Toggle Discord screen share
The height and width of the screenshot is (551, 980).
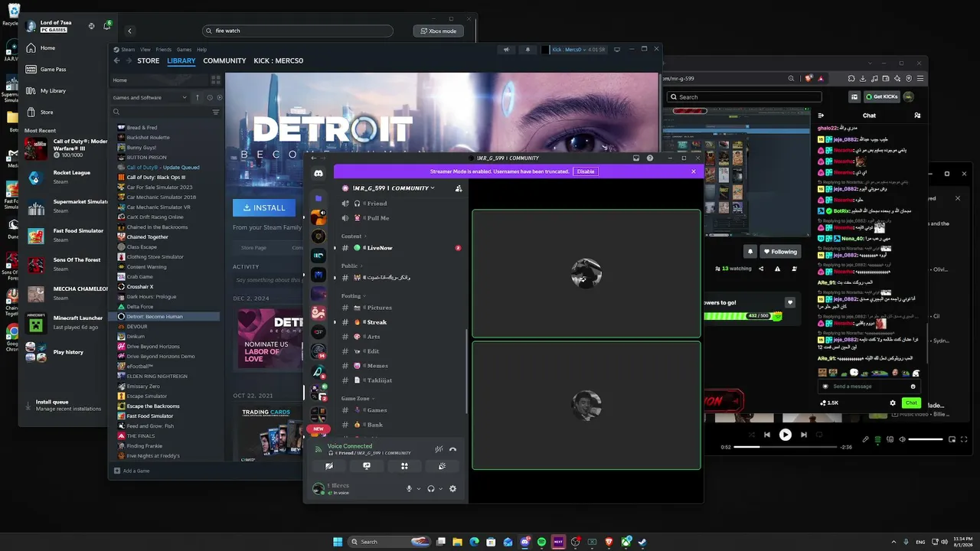367,466
